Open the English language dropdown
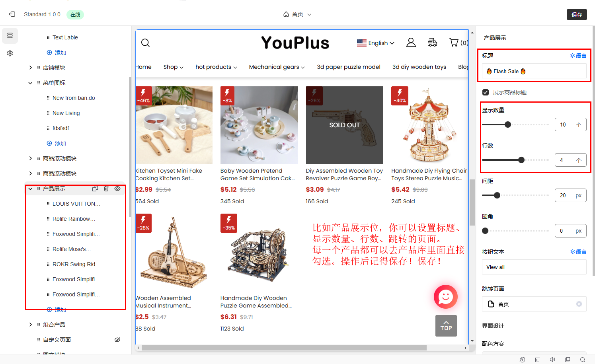595x364 pixels. 375,43
